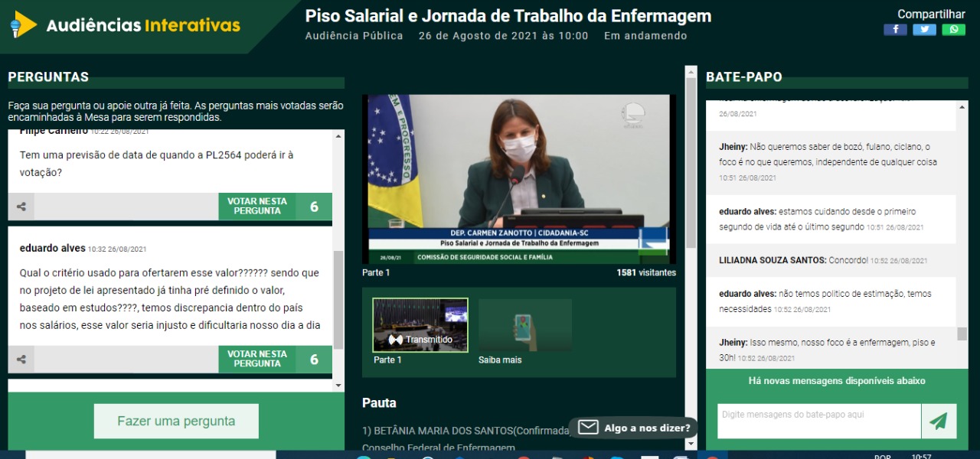
Task: Click the center panel scrollbar thumb
Action: click(x=691, y=162)
